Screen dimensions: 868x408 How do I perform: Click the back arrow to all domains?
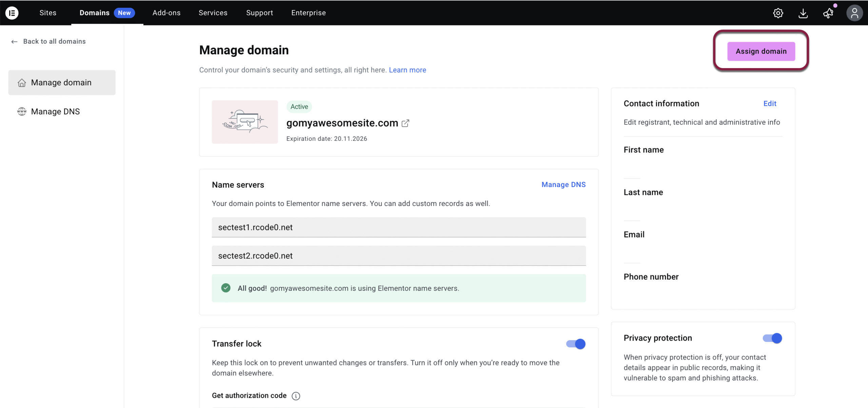click(14, 42)
